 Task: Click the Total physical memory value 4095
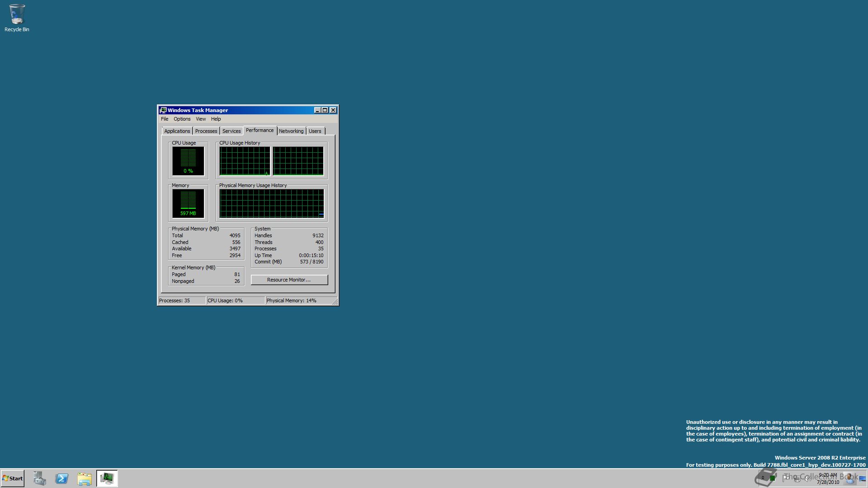click(235, 235)
